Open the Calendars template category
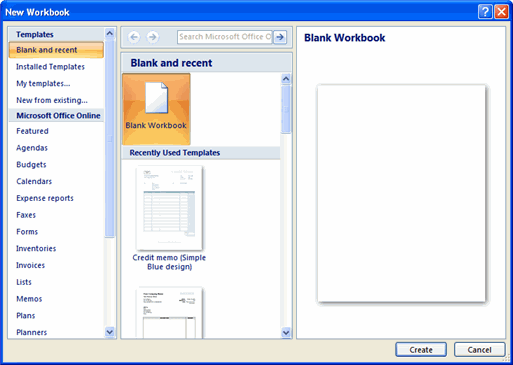Viewport: 513px width, 365px height. tap(34, 181)
